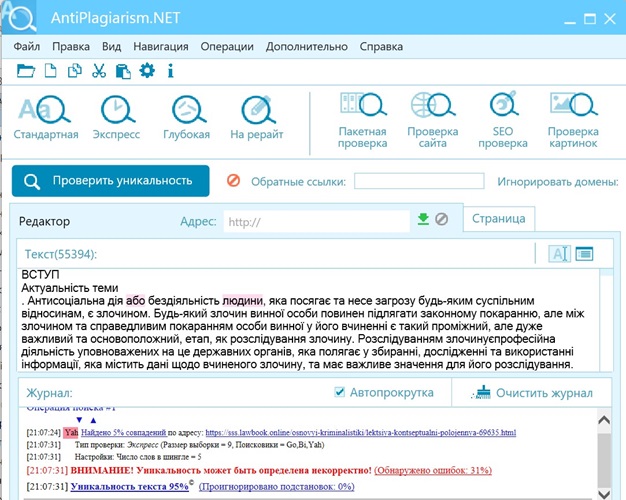The image size is (626, 500).
Task: Open the Операции menu
Action: coord(227,46)
